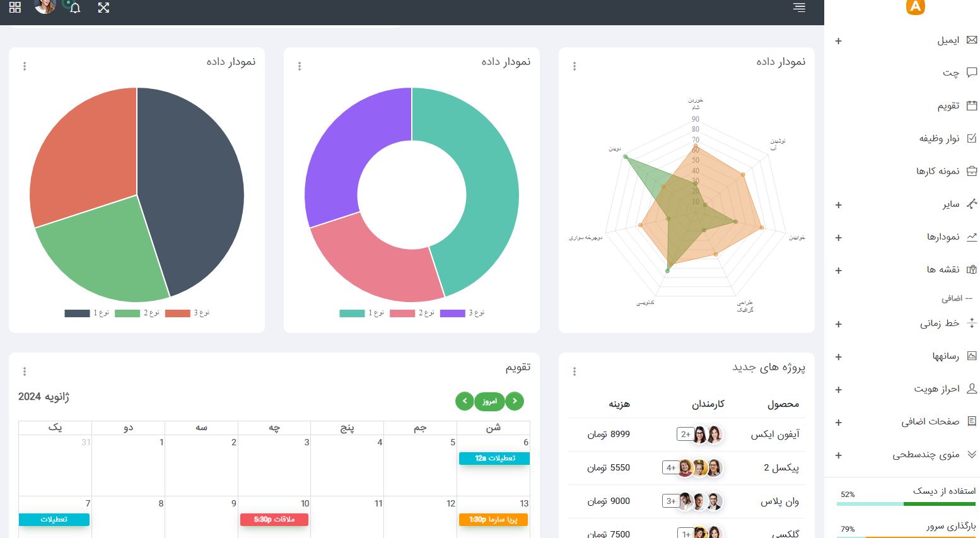Click the +3 avatar badge in وان پلاس row
This screenshot has height=538, width=980.
coord(670,501)
